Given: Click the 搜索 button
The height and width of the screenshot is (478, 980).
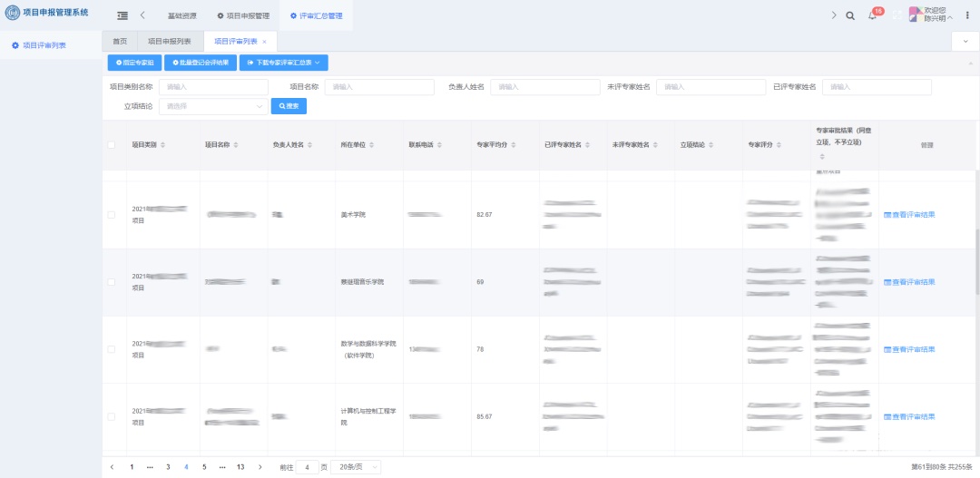Looking at the screenshot, I should tap(289, 106).
